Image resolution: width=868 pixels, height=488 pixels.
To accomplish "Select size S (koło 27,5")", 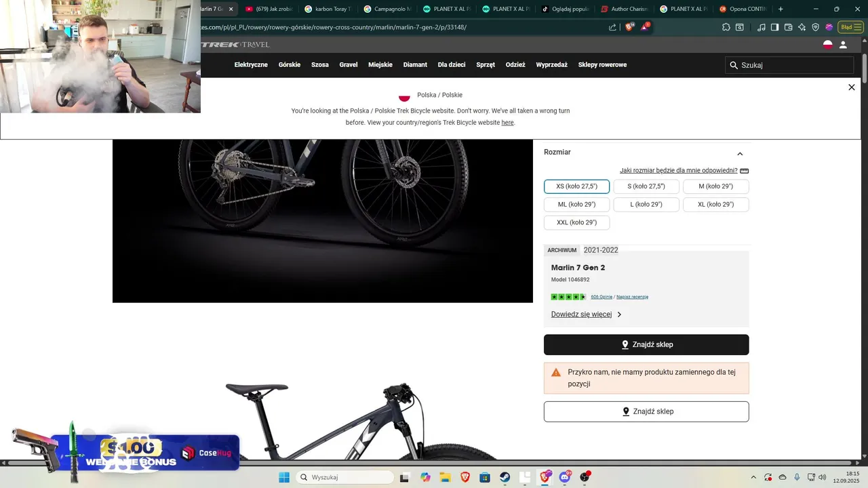I will (646, 186).
